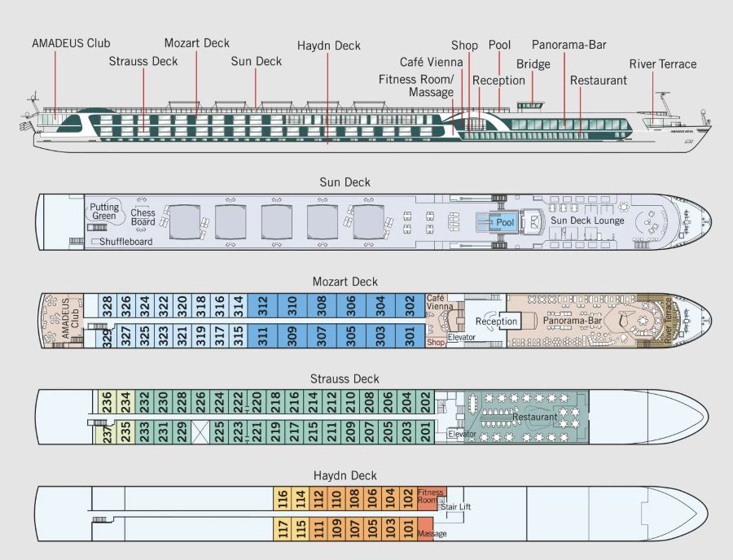The width and height of the screenshot is (733, 560).
Task: Select cabin 328 on the Mozart Deck
Action: click(x=107, y=306)
